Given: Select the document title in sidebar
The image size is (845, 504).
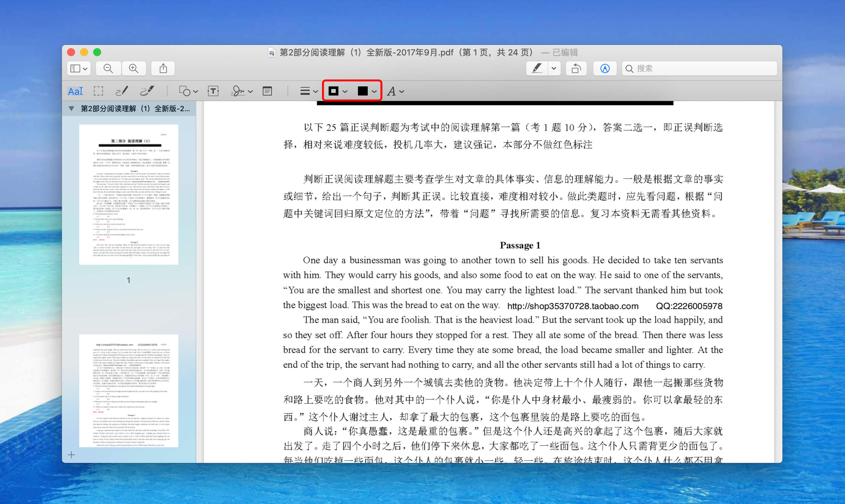Looking at the screenshot, I should [x=135, y=109].
